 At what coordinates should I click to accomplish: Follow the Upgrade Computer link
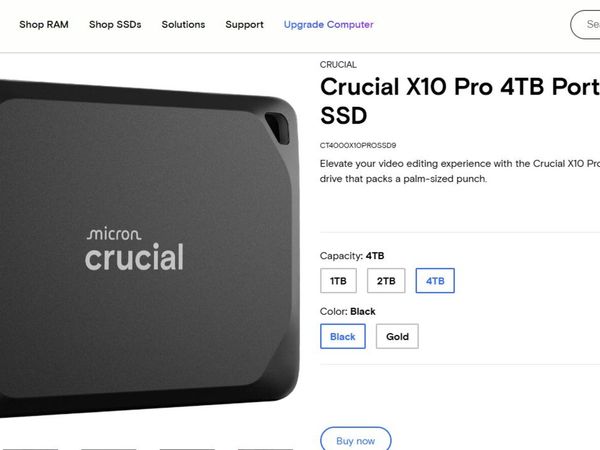(x=328, y=24)
